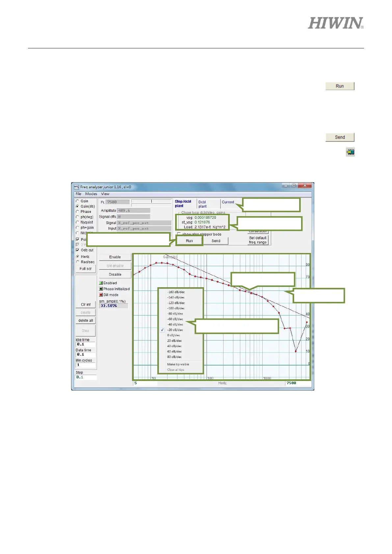Choose -80 dB/dec slope from context menu

pyautogui.click(x=175, y=314)
